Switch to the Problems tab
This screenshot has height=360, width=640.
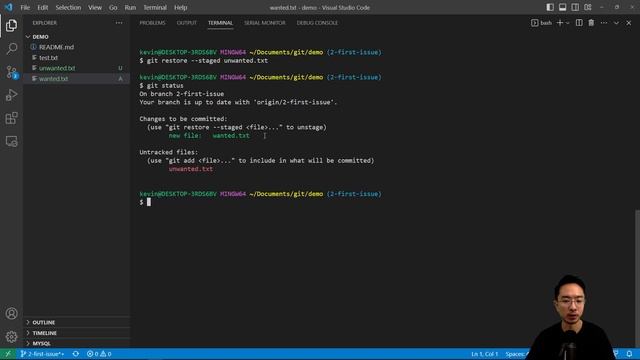(152, 23)
